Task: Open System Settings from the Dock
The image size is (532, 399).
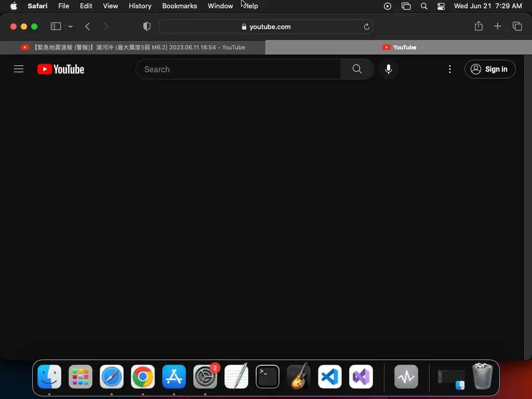Action: tap(205, 377)
